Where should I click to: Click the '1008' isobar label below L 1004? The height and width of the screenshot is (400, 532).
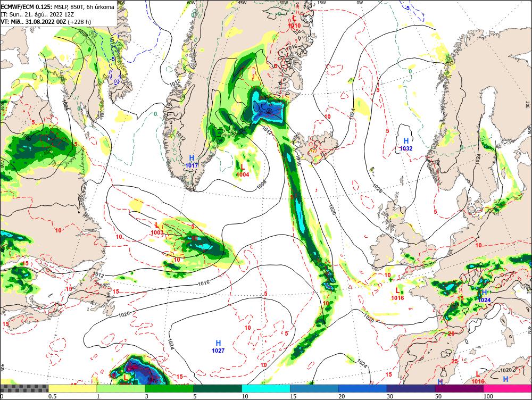click(262, 184)
